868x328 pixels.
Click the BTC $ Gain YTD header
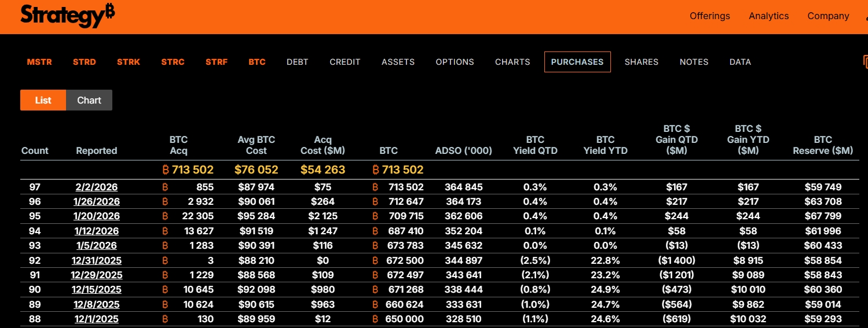[x=748, y=139]
